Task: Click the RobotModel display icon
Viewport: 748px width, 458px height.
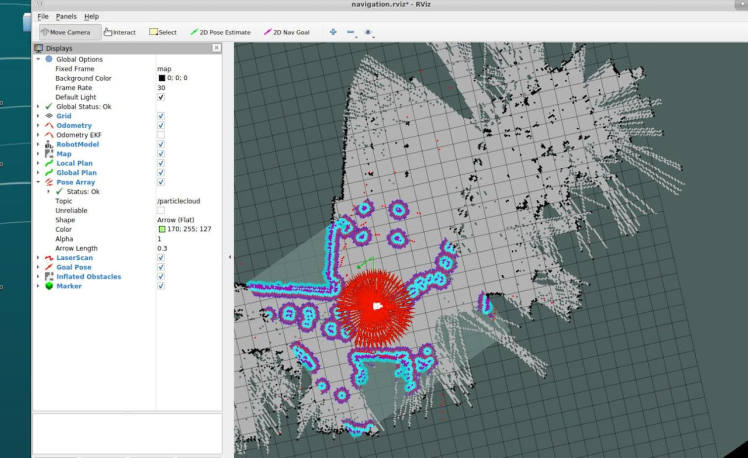Action: click(x=49, y=144)
